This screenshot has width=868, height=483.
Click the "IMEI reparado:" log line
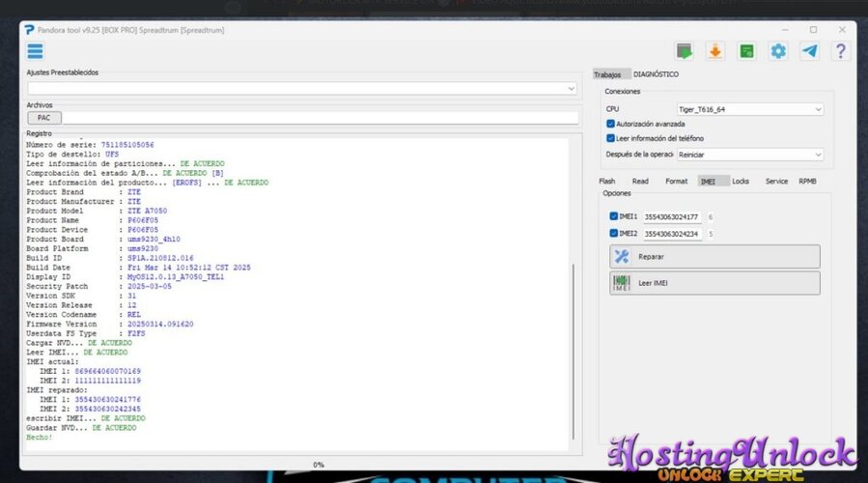click(56, 390)
